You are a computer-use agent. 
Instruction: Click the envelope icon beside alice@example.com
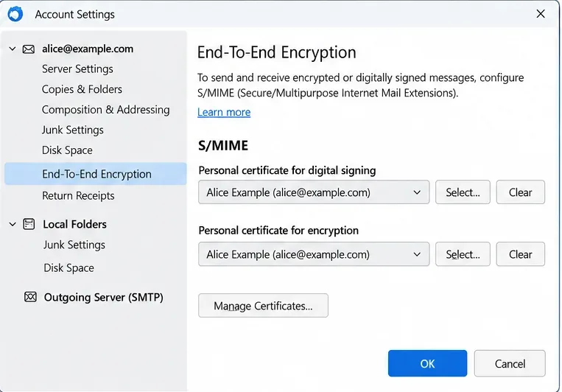(x=29, y=49)
